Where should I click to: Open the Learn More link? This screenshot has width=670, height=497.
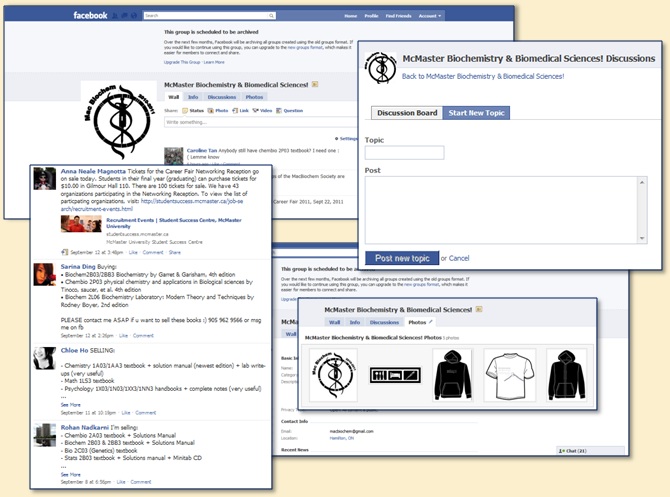click(214, 62)
